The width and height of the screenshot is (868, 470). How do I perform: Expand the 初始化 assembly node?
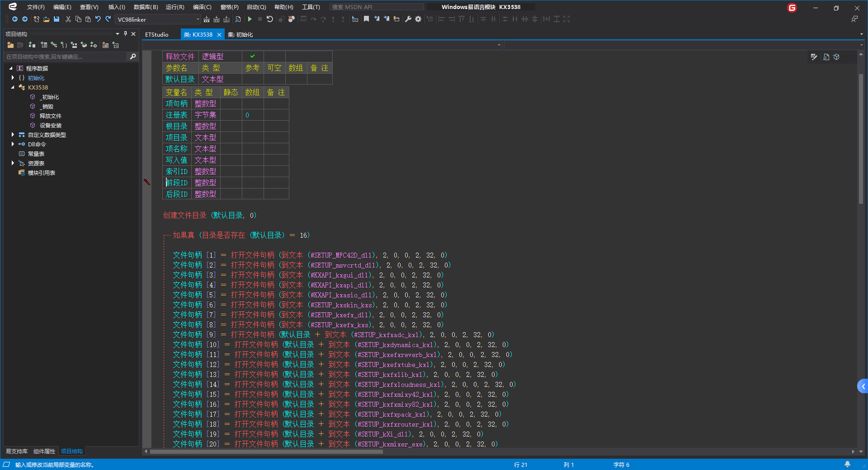click(13, 78)
